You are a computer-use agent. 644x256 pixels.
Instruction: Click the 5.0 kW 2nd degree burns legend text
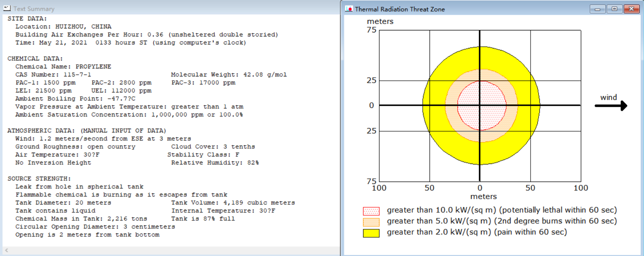tap(502, 221)
